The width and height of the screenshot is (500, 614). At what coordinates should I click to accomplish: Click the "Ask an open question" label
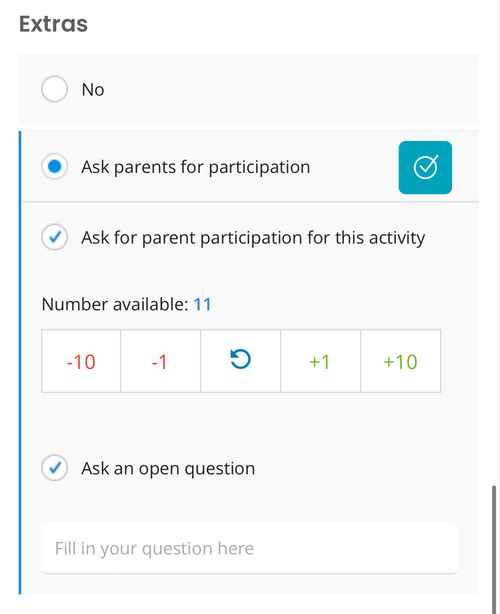(168, 469)
